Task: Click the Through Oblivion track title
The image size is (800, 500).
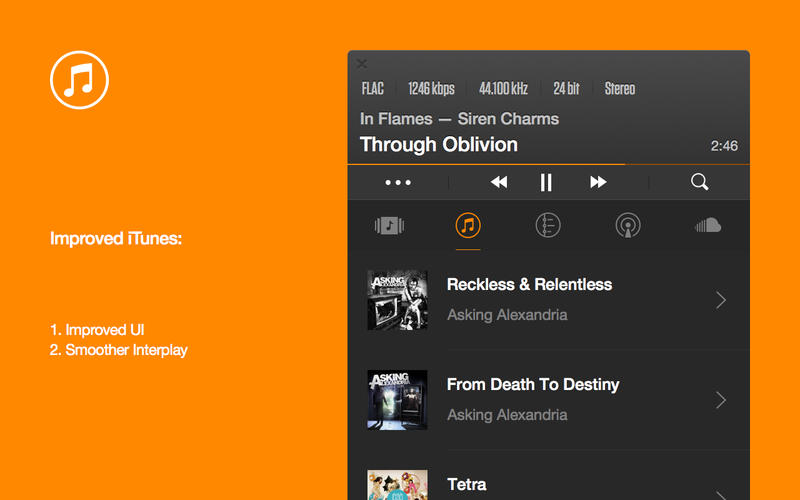Action: pyautogui.click(x=439, y=145)
